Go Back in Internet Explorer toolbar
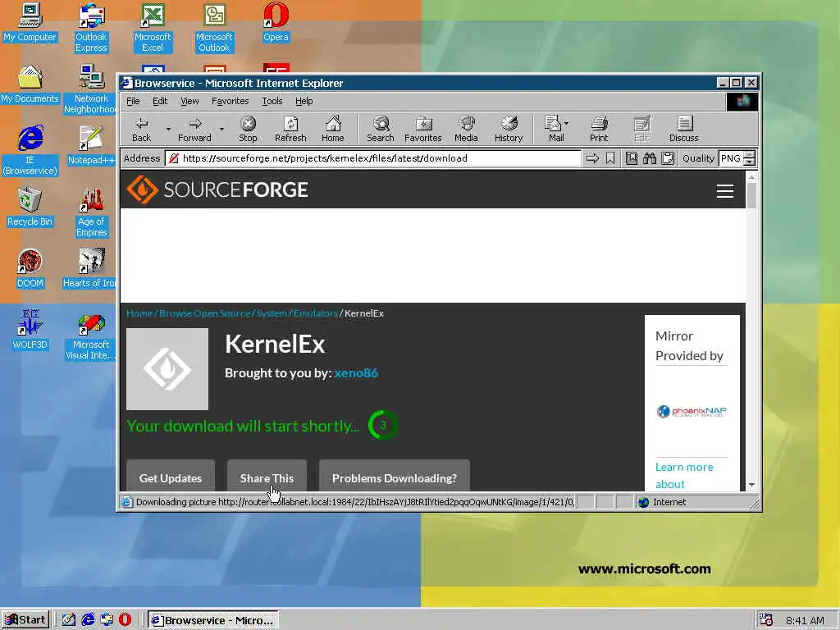 [141, 130]
